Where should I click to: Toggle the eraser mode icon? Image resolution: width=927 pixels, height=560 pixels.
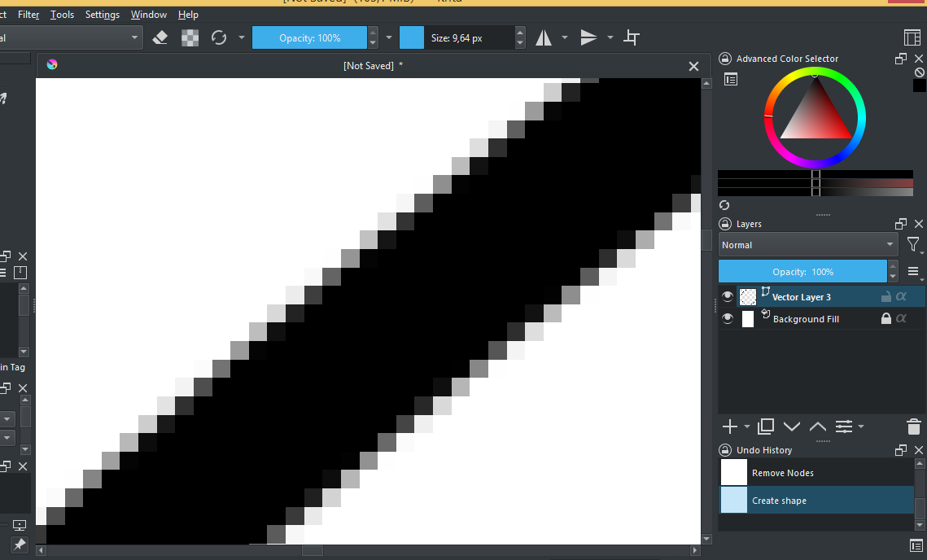click(x=160, y=37)
